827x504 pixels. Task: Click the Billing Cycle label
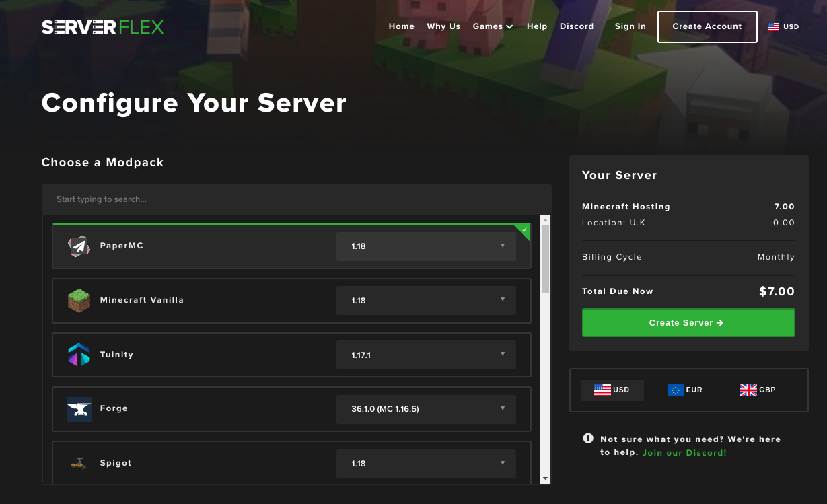coord(612,257)
